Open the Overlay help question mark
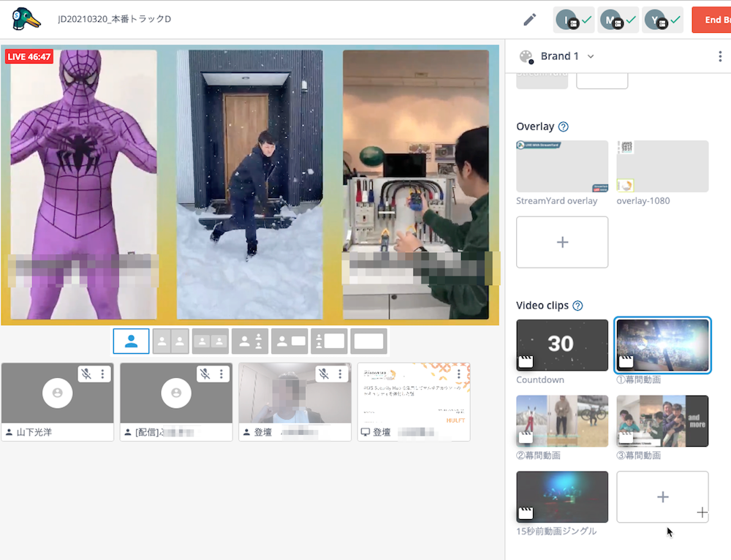 click(563, 126)
